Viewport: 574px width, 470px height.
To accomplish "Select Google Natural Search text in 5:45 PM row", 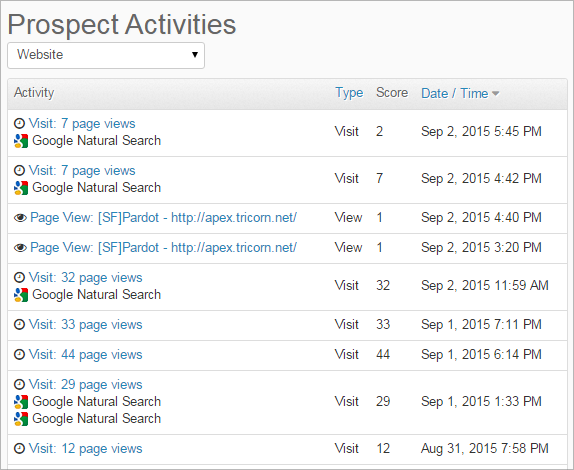I will tap(97, 141).
